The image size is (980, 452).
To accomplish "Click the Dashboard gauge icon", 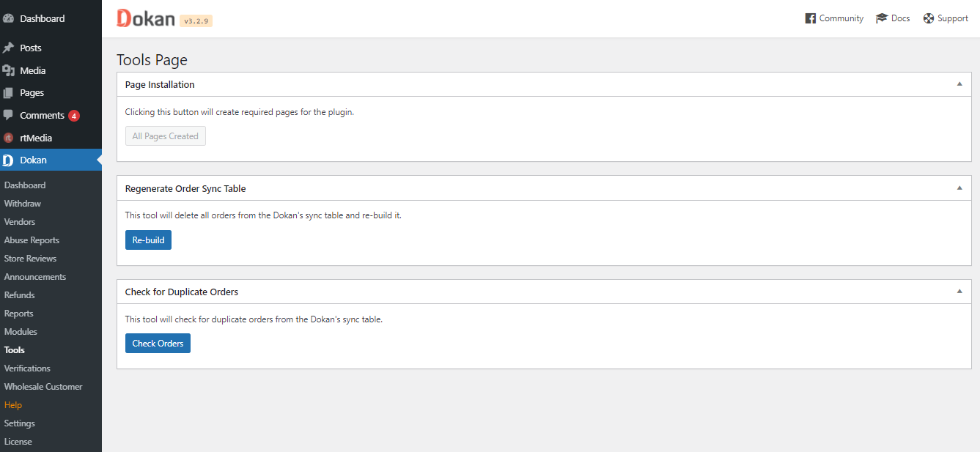I will (9, 18).
